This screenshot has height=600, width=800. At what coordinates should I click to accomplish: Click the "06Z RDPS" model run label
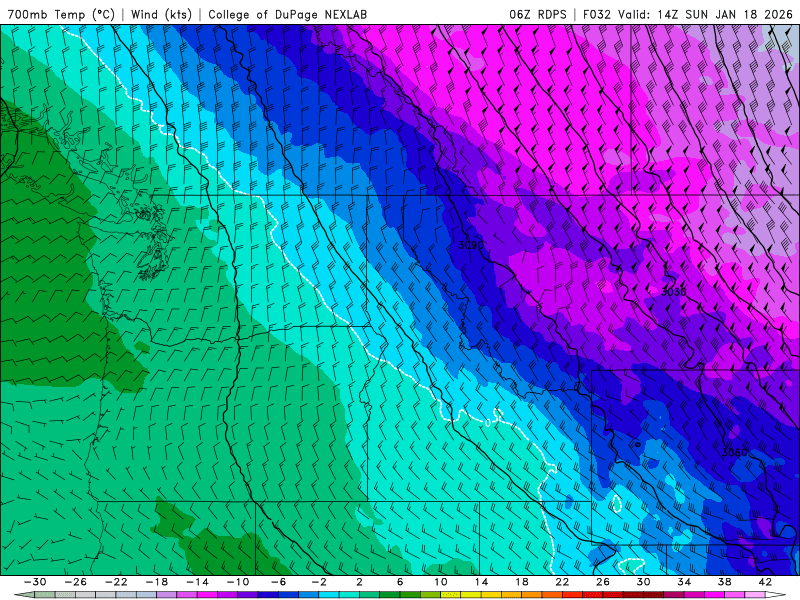tap(538, 14)
